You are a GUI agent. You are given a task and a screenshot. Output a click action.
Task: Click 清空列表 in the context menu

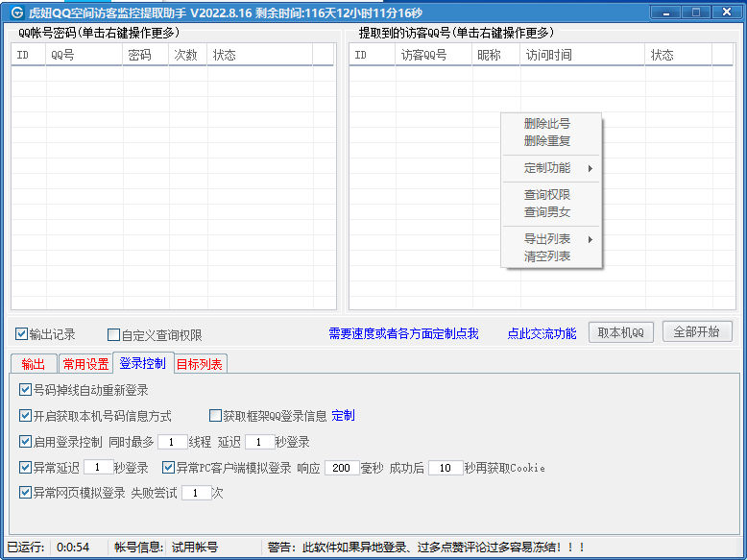[x=551, y=256]
